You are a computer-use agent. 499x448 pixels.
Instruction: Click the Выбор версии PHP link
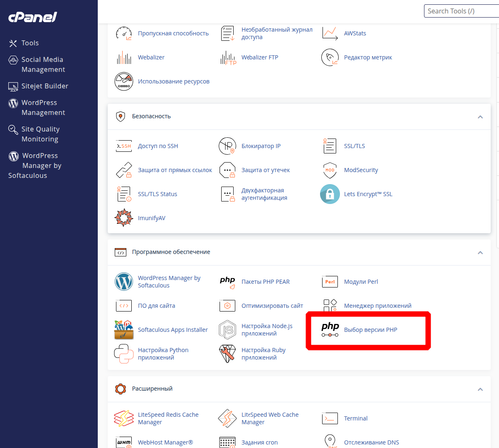tap(370, 330)
